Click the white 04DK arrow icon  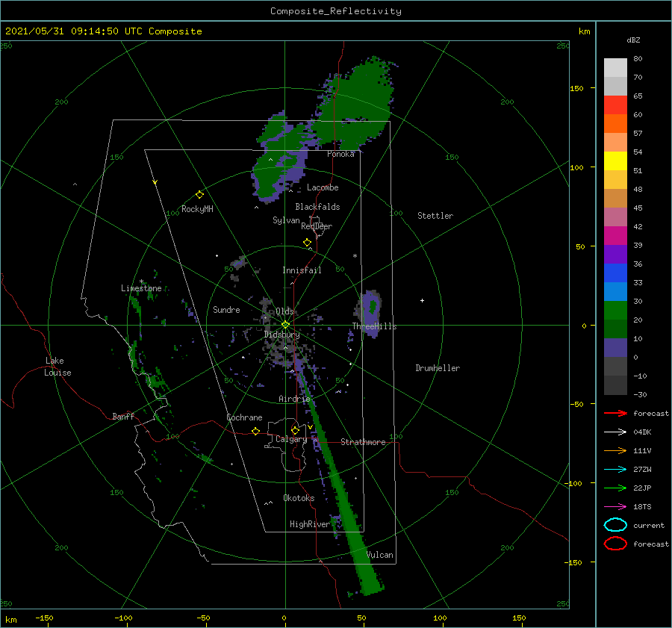[x=615, y=432]
